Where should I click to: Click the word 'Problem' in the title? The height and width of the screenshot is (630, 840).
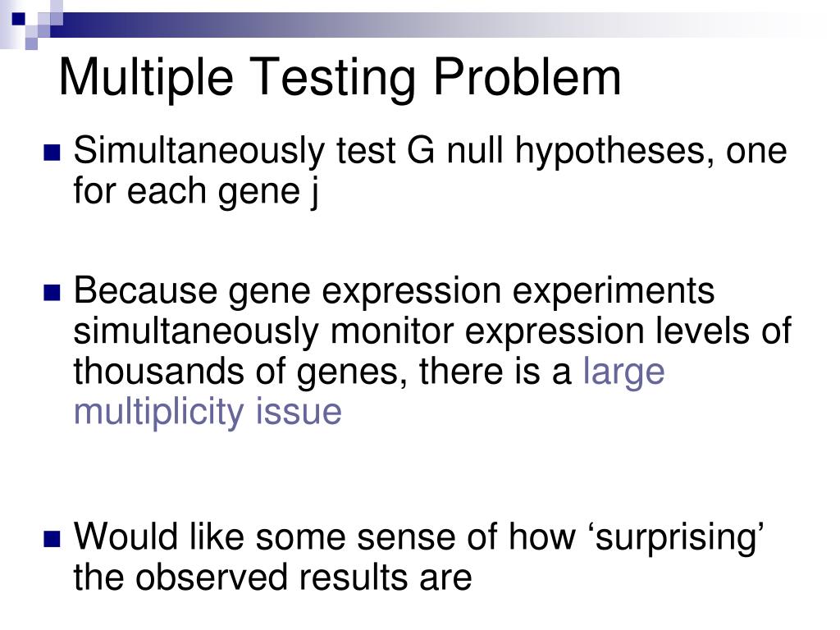pyautogui.click(x=527, y=78)
